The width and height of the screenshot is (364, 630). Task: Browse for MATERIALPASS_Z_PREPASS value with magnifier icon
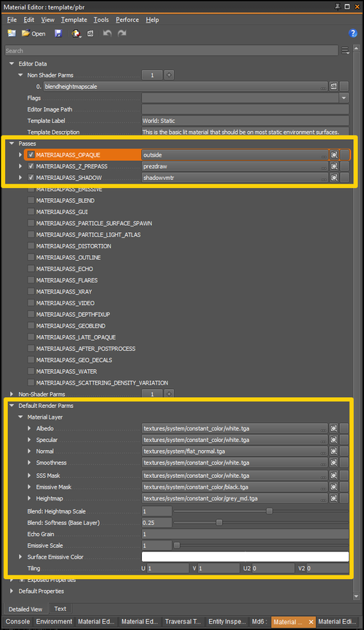click(334, 166)
